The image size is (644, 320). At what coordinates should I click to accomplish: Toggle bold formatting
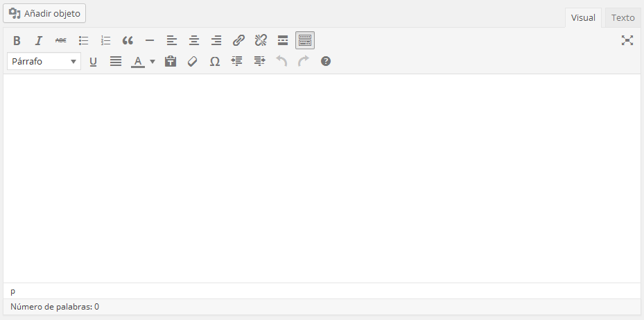click(17, 40)
